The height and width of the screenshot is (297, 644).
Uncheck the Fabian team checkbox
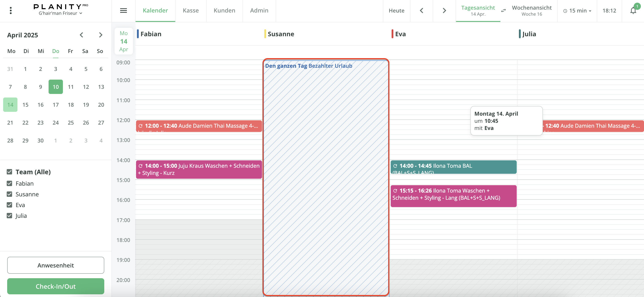point(9,183)
